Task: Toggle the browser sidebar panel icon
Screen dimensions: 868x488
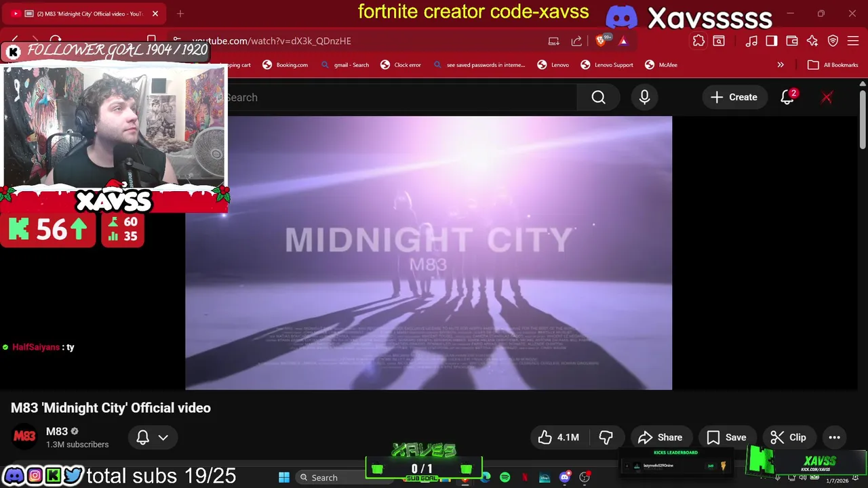Action: (x=772, y=41)
